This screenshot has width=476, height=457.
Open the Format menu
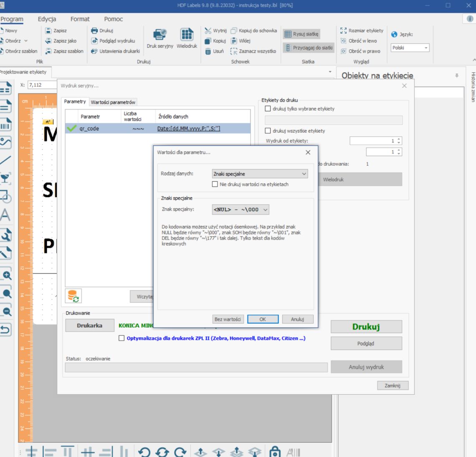pyautogui.click(x=80, y=19)
